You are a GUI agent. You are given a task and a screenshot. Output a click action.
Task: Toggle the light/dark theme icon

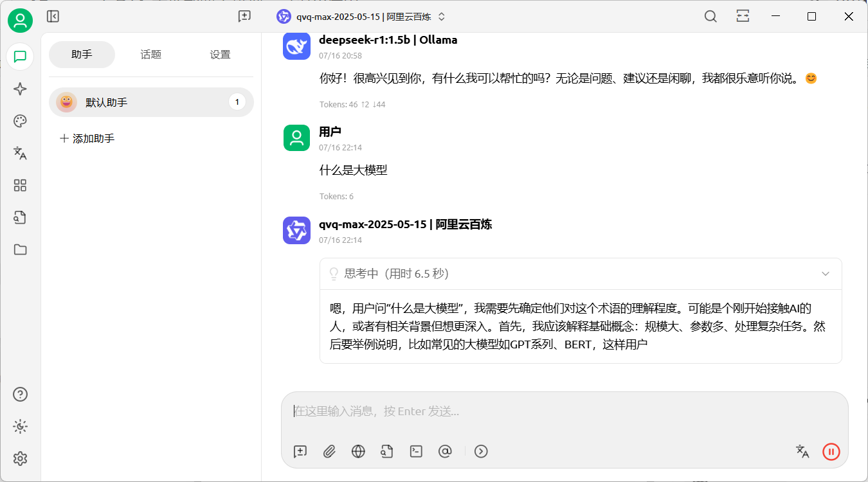coord(20,427)
